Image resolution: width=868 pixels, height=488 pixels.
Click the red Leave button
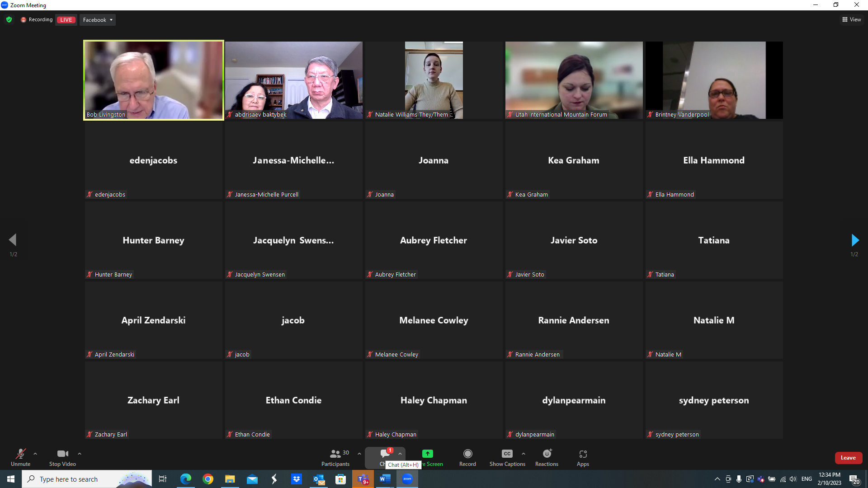(848, 458)
